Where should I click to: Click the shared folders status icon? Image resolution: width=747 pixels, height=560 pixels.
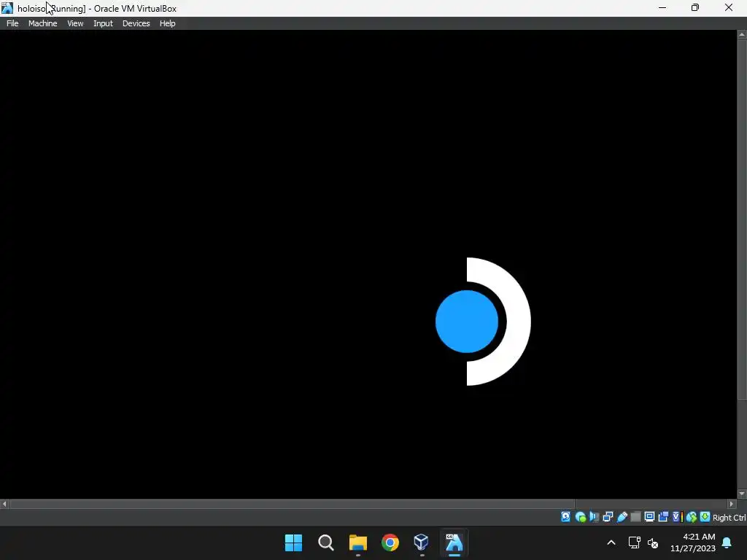pyautogui.click(x=635, y=517)
